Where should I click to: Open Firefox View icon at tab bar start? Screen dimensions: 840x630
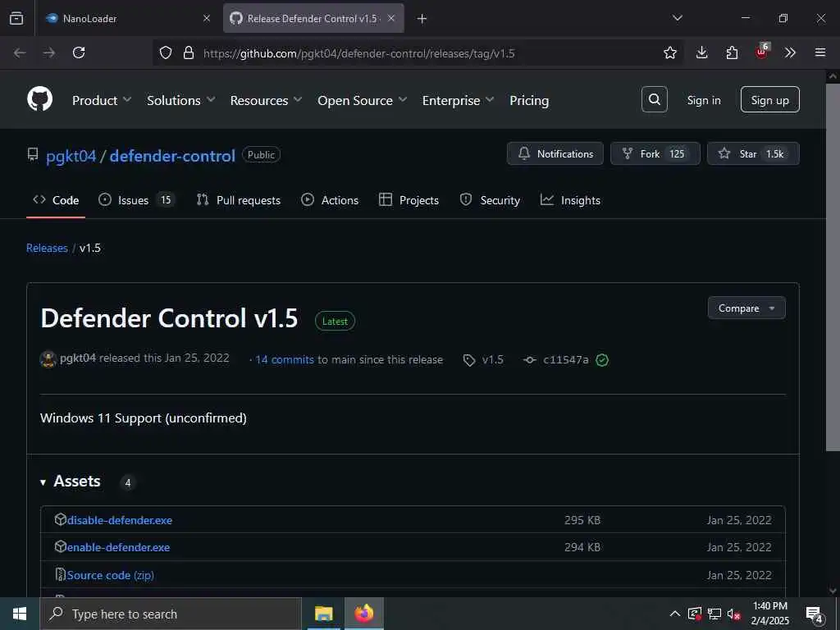16,18
